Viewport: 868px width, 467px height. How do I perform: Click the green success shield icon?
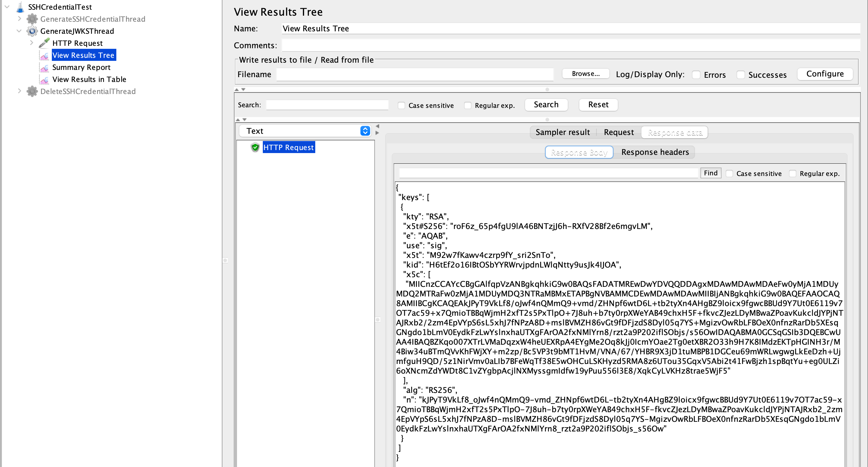tap(255, 147)
